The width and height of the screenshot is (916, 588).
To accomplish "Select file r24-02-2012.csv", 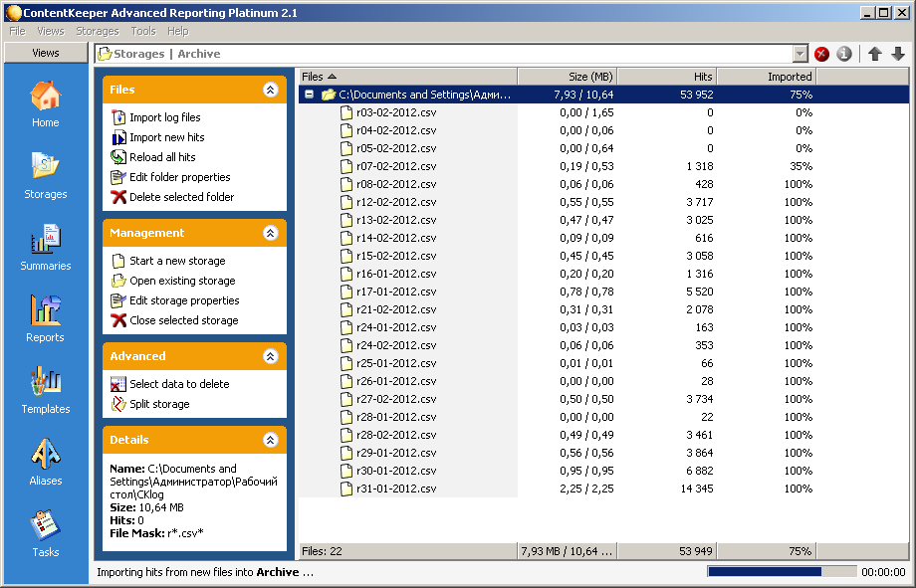I will click(x=396, y=345).
